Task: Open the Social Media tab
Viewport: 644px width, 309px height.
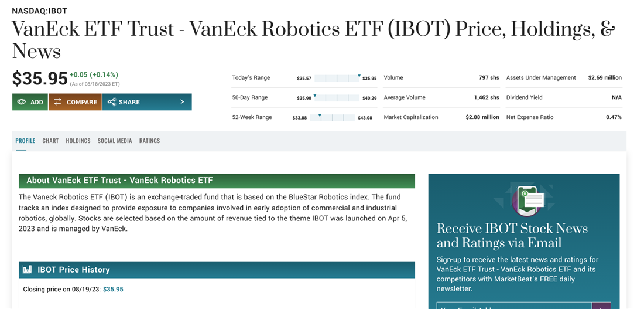Action: (x=115, y=141)
